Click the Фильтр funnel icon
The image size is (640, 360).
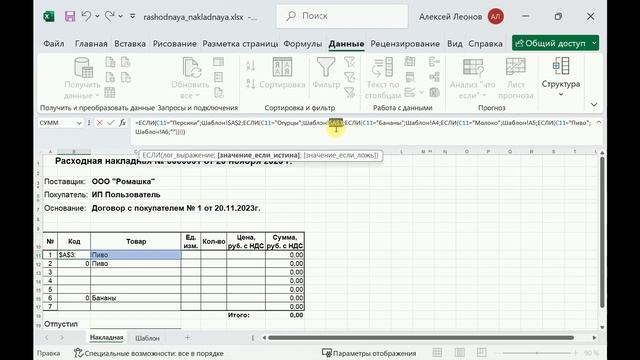click(x=326, y=67)
